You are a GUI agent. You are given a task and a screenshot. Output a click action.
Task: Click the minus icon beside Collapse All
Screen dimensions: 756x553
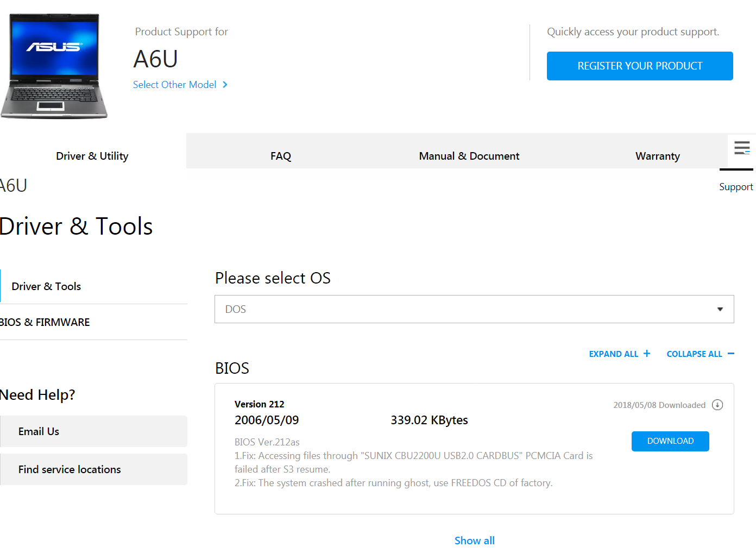tap(731, 354)
